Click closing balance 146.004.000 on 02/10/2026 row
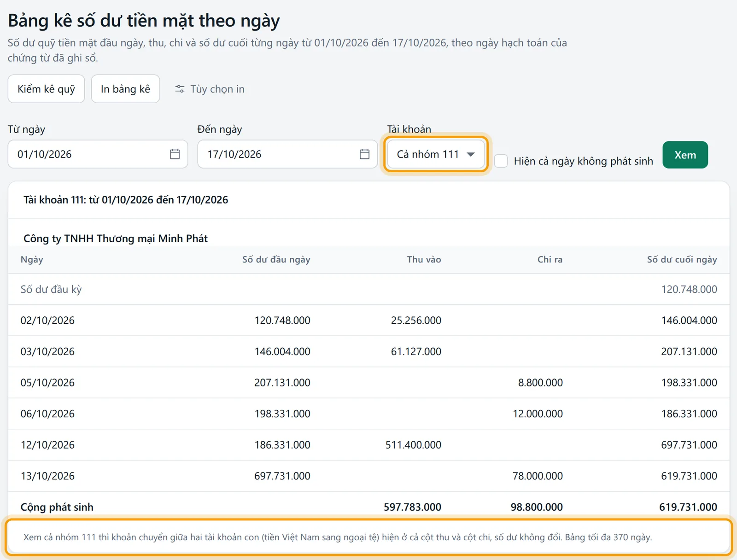Screen dimensions: 737x560 pos(689,321)
